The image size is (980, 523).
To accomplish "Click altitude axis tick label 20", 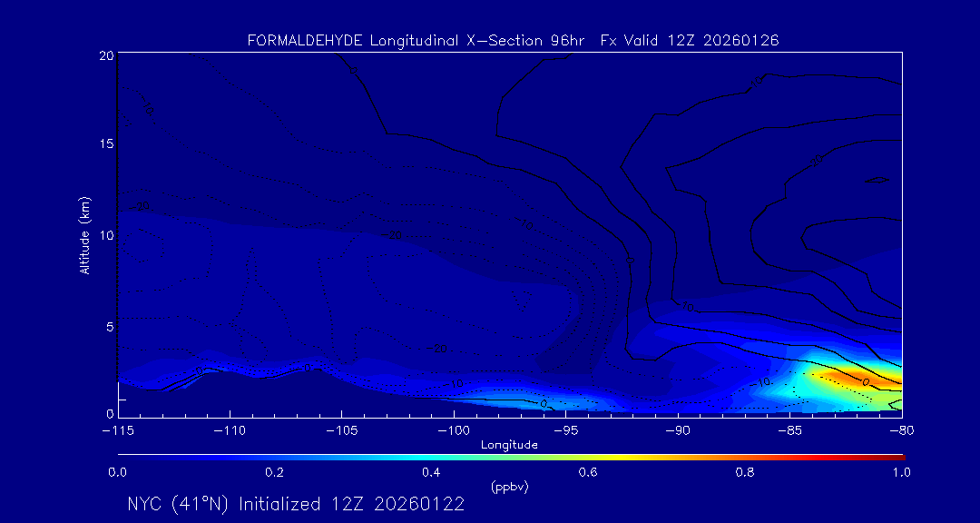I will 105,54.
